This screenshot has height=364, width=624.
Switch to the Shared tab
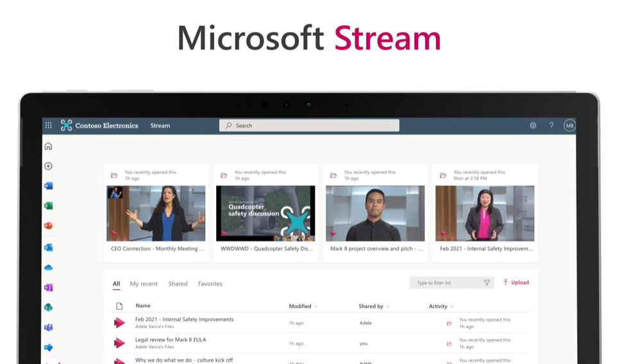point(178,284)
